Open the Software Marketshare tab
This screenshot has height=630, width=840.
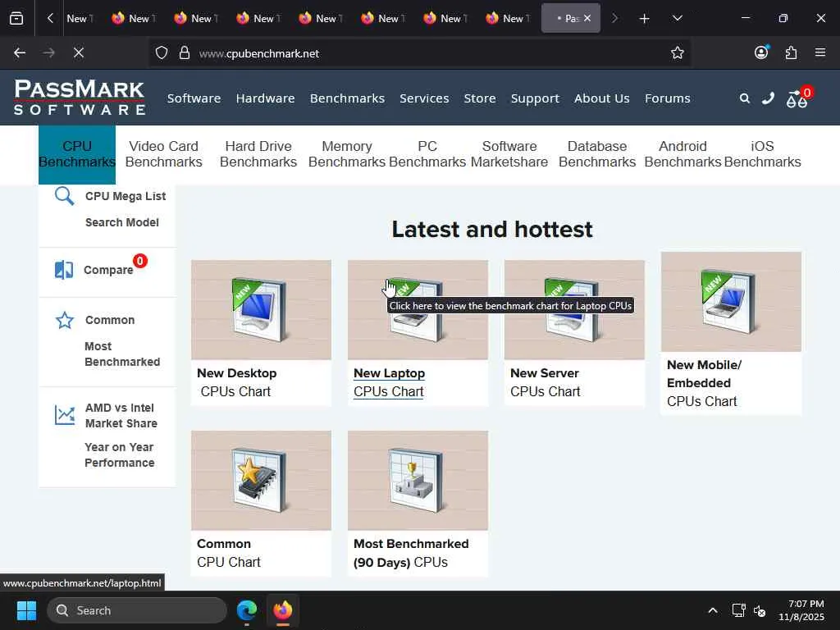(x=509, y=154)
